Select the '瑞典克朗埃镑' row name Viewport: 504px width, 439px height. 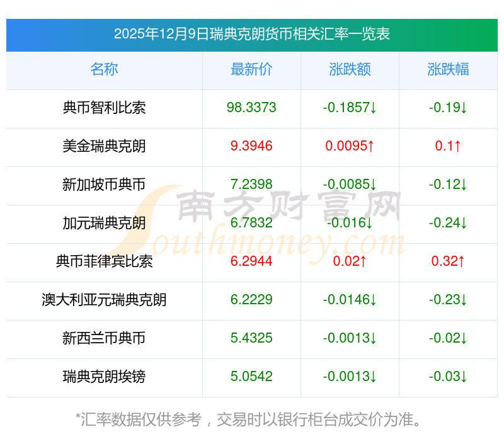[x=104, y=377]
